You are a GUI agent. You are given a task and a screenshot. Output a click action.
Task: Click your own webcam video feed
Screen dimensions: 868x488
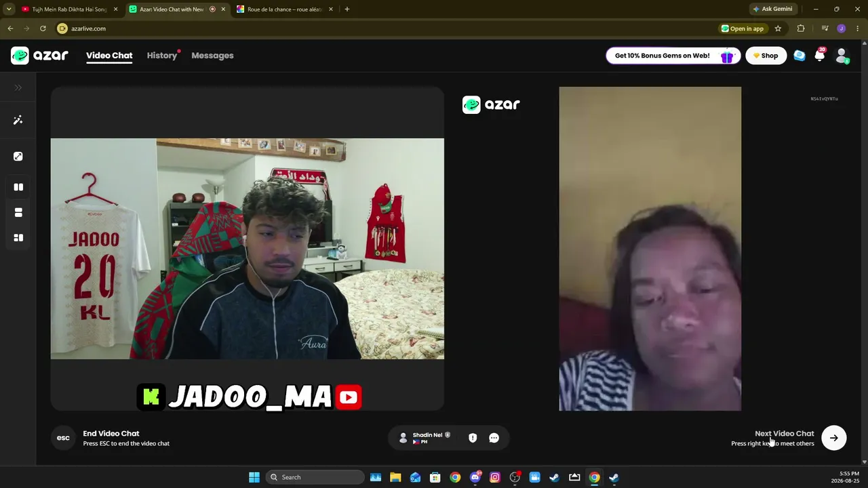pyautogui.click(x=248, y=249)
